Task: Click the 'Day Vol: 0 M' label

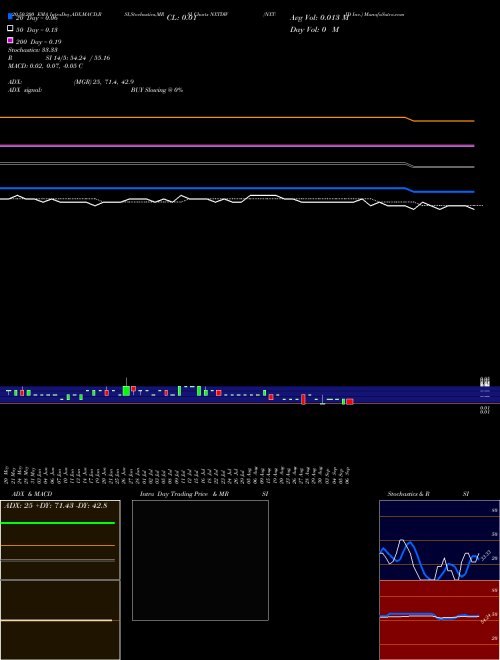Action: (314, 29)
